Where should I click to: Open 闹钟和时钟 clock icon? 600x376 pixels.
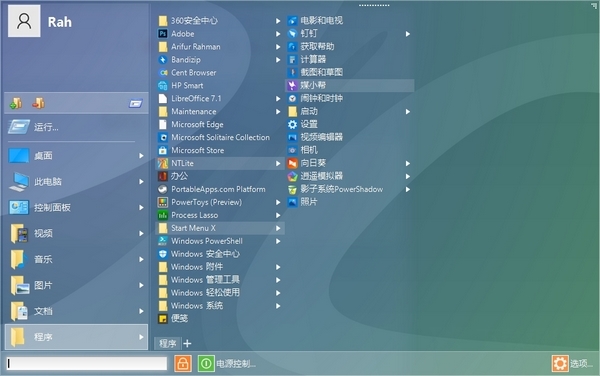tap(292, 98)
